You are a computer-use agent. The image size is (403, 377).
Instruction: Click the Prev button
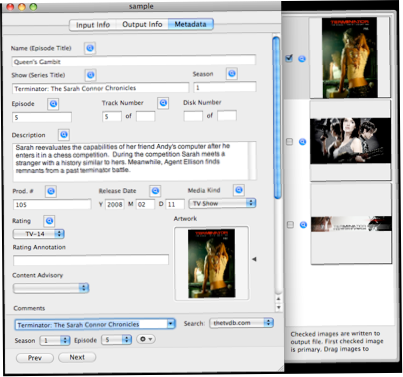[35, 358]
